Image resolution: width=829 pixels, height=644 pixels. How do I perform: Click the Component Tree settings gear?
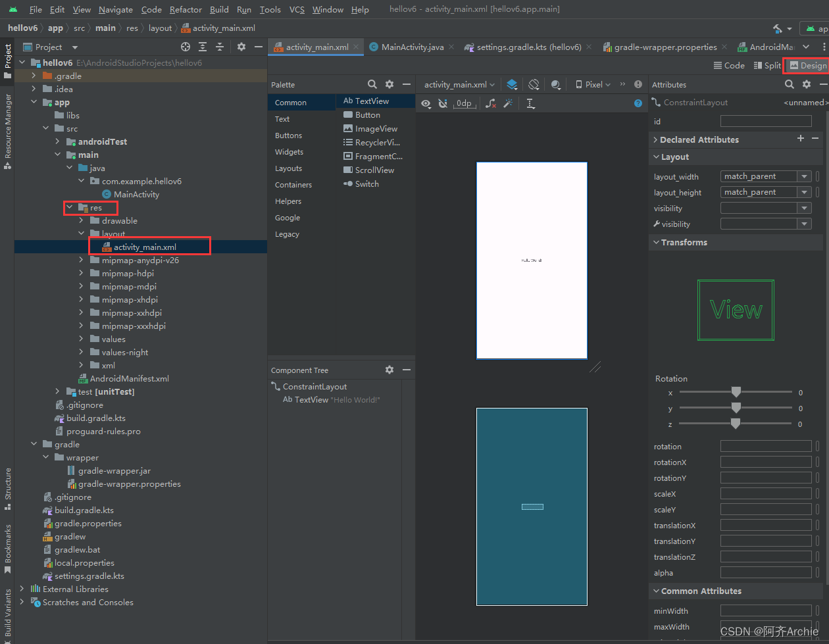pyautogui.click(x=389, y=370)
